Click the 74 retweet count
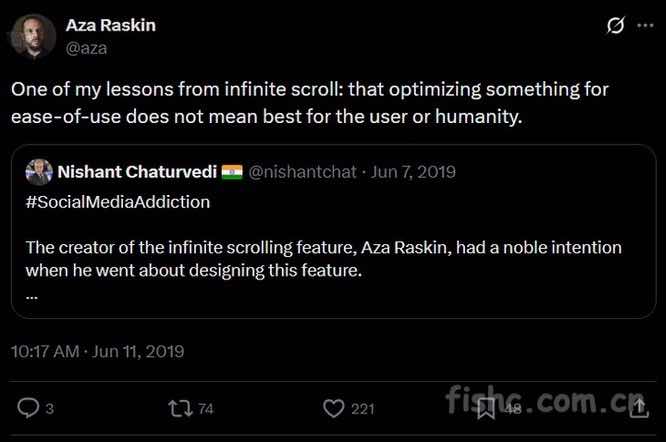 click(x=206, y=408)
